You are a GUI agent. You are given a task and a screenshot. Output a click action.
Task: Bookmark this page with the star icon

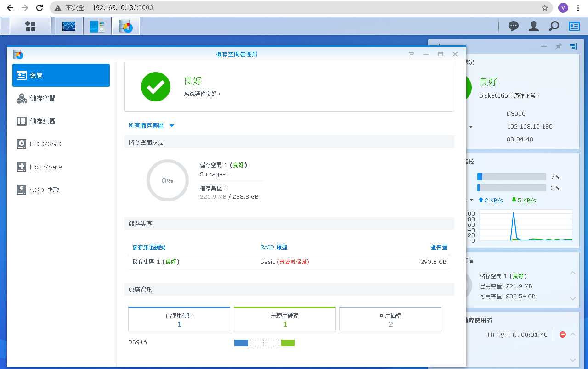tap(545, 8)
